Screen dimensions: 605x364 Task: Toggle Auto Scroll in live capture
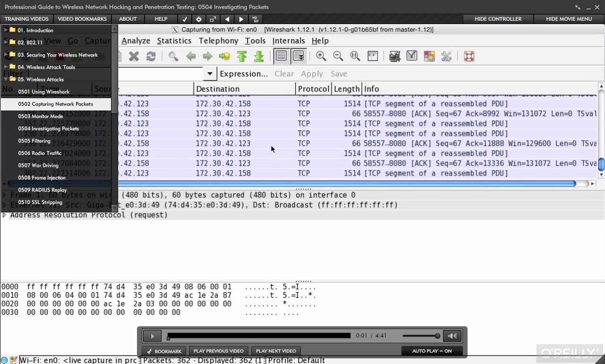[x=298, y=56]
